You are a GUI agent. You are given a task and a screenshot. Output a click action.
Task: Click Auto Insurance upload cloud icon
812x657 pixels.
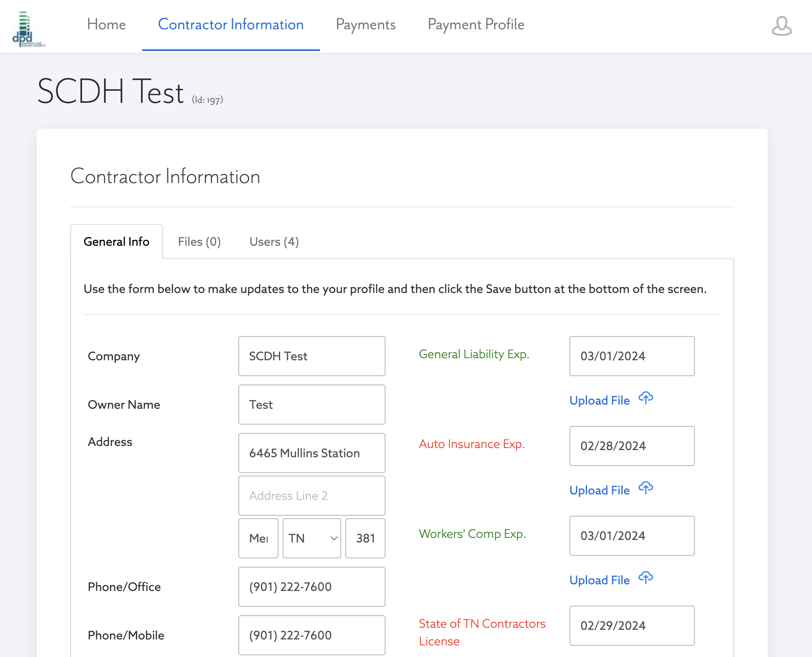coord(646,488)
